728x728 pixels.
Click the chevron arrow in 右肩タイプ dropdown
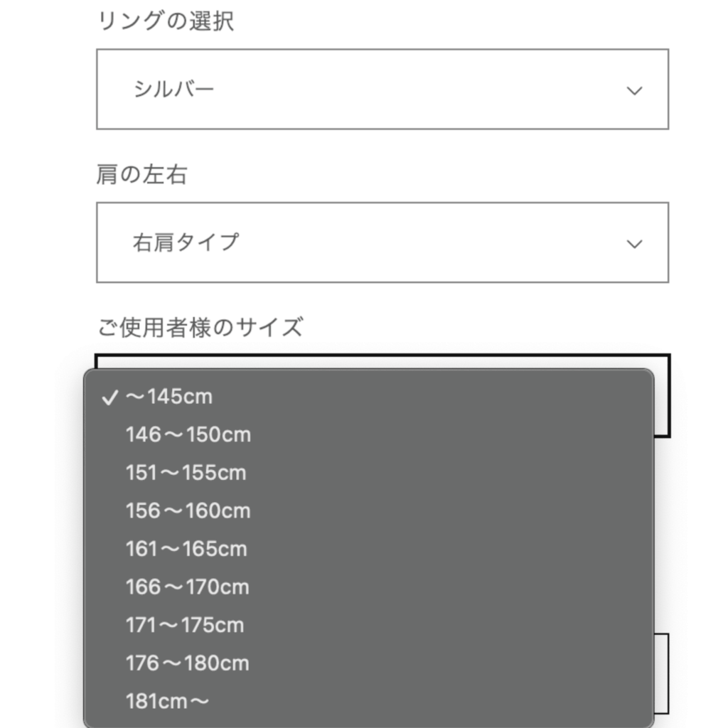coord(634,244)
